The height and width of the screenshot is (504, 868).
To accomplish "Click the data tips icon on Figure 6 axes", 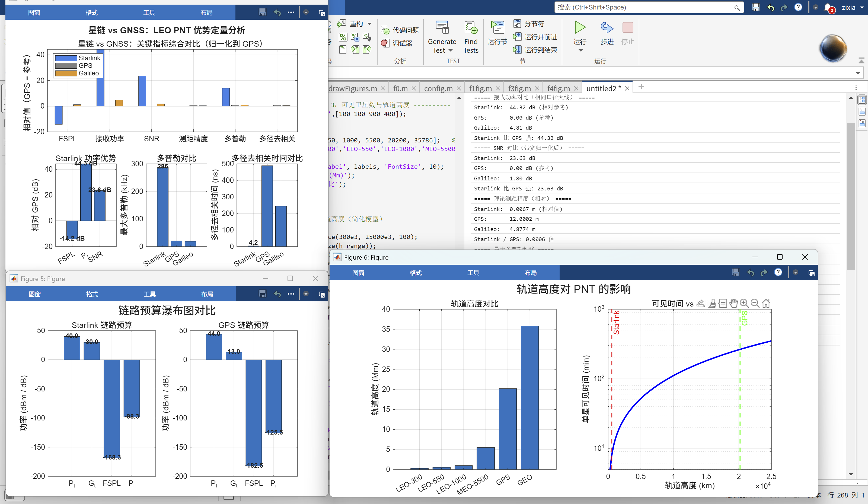I will 723,303.
